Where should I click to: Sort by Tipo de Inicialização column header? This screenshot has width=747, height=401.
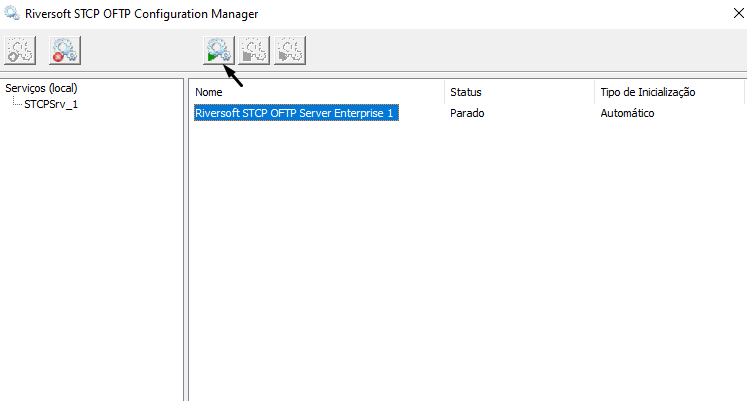(x=669, y=92)
